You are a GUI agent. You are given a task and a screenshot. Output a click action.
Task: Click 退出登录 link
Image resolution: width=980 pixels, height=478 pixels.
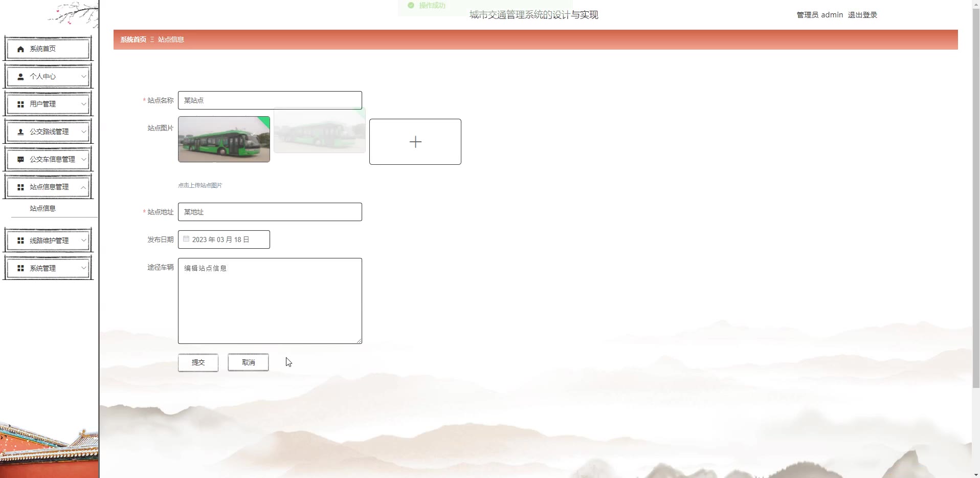point(862,15)
